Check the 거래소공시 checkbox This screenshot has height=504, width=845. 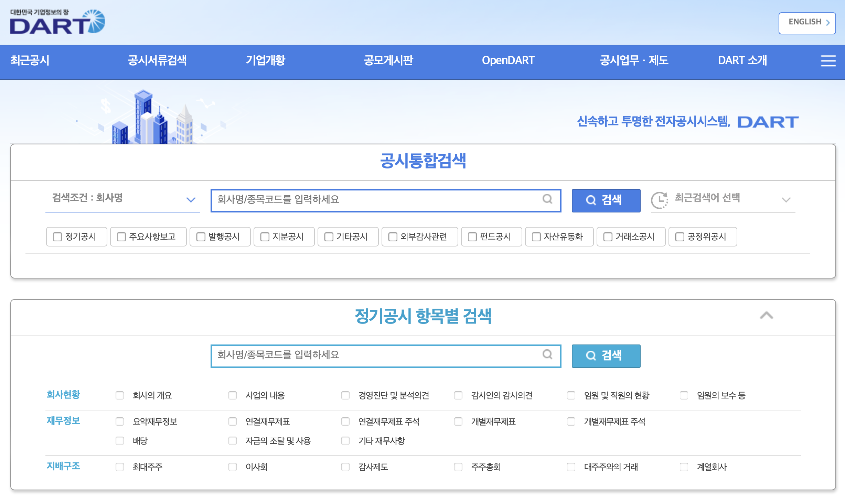(x=608, y=237)
